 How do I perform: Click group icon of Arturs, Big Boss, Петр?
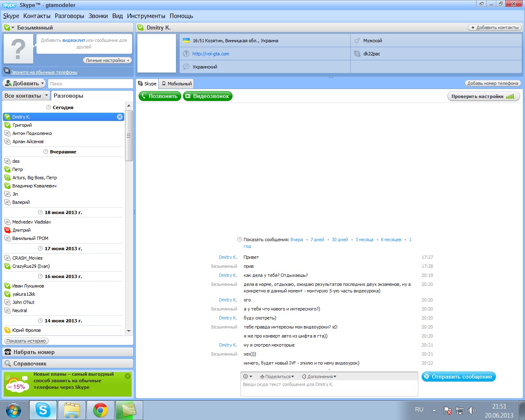click(7, 178)
